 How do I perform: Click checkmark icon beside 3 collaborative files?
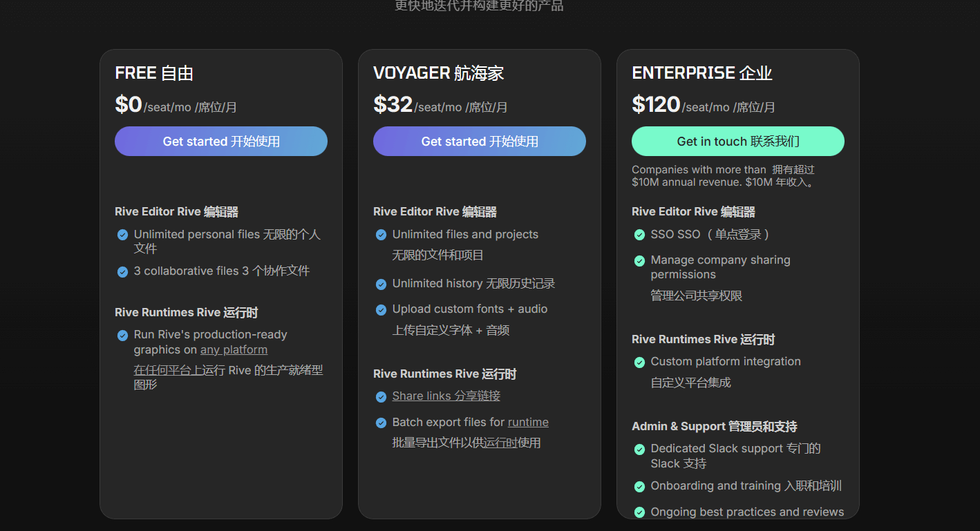point(122,271)
